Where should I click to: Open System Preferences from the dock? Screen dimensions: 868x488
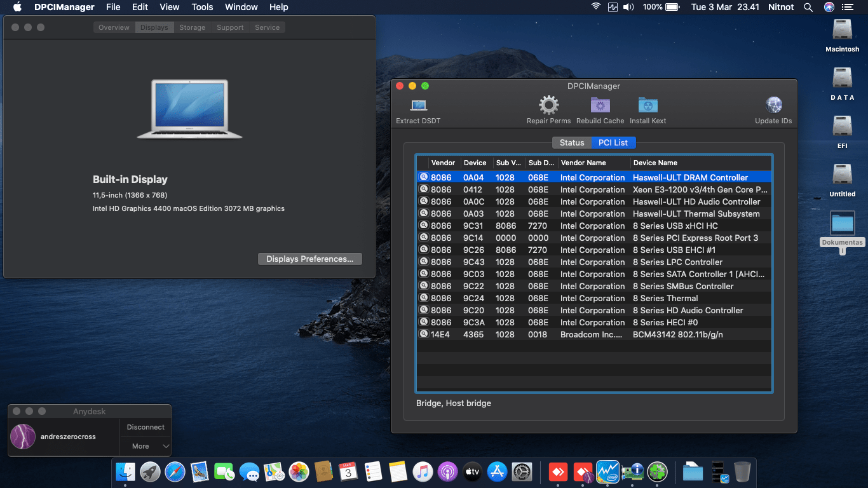click(522, 471)
